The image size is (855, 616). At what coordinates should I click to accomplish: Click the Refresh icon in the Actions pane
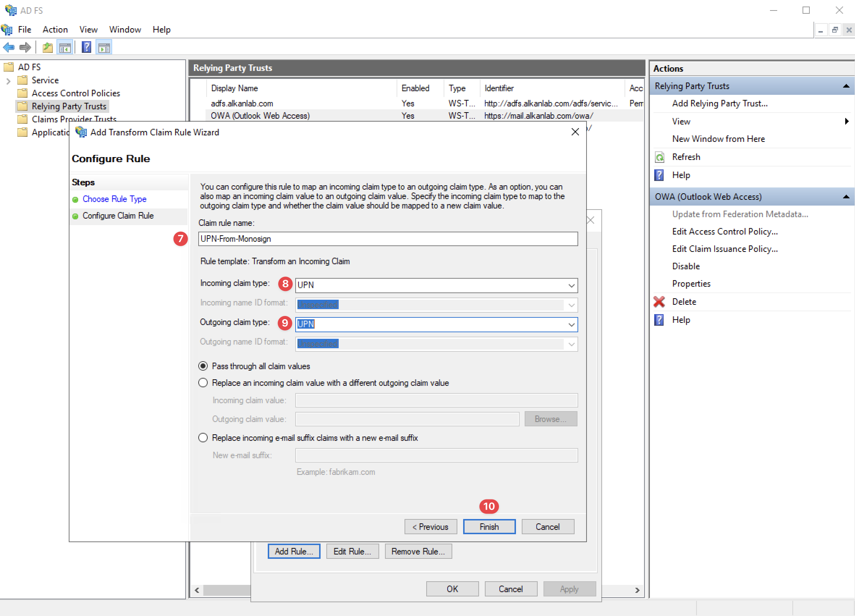pos(659,157)
